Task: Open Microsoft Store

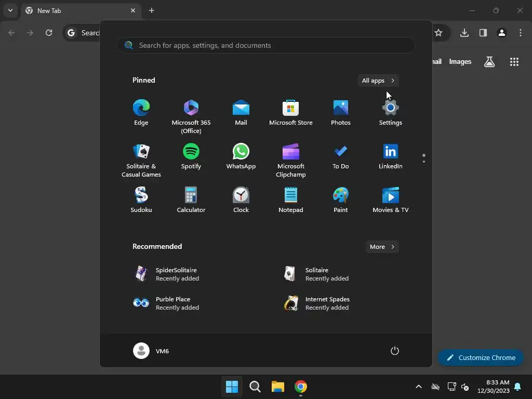Action: pyautogui.click(x=291, y=113)
